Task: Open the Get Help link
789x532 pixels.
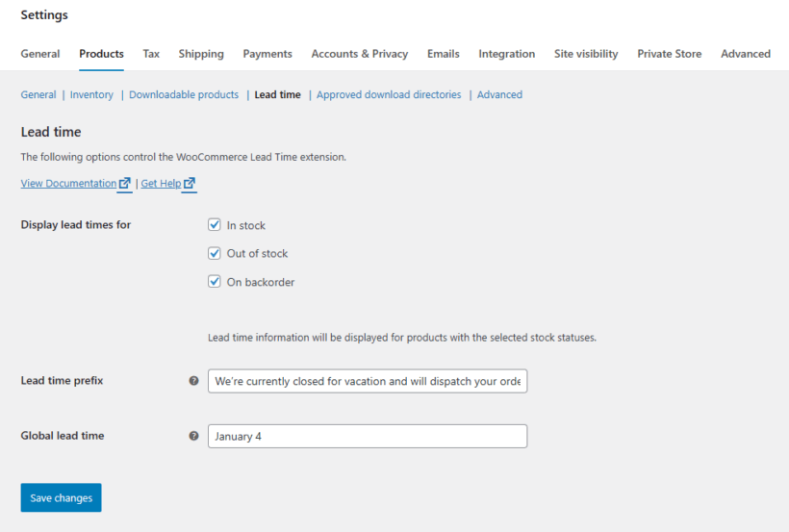Action: point(161,183)
